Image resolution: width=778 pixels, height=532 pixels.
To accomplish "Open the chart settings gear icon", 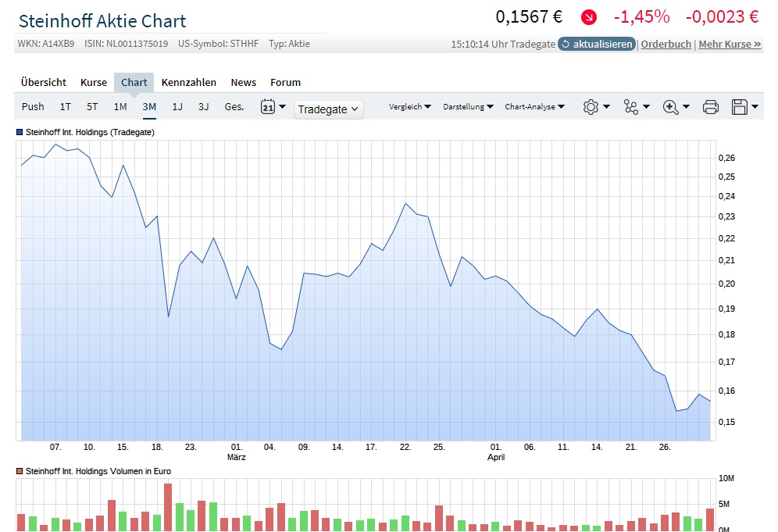I will point(592,106).
